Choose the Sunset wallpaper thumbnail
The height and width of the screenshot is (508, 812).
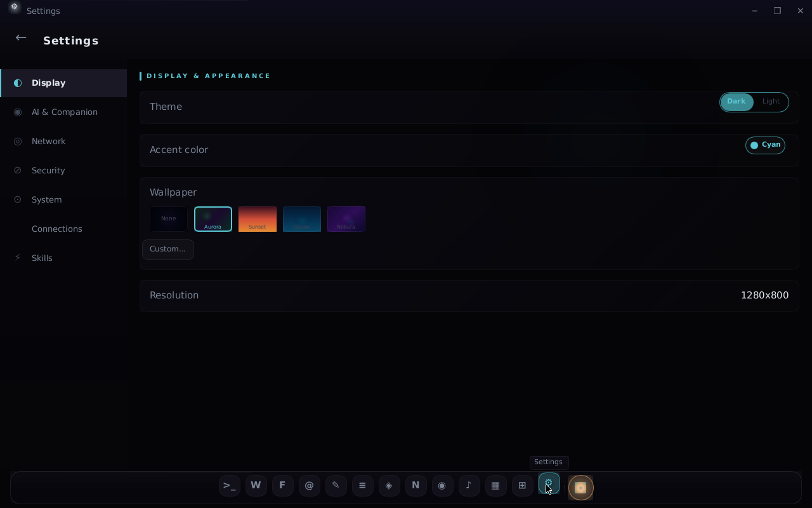[258, 219]
